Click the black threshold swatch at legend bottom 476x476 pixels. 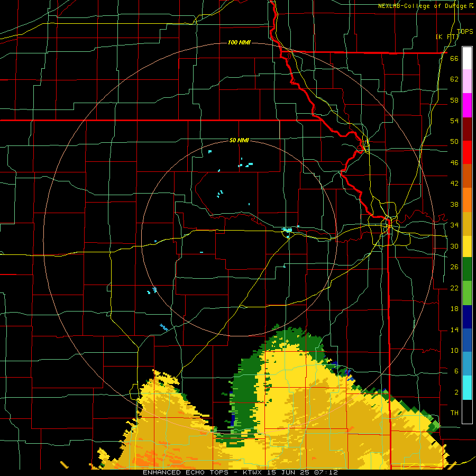(x=467, y=411)
